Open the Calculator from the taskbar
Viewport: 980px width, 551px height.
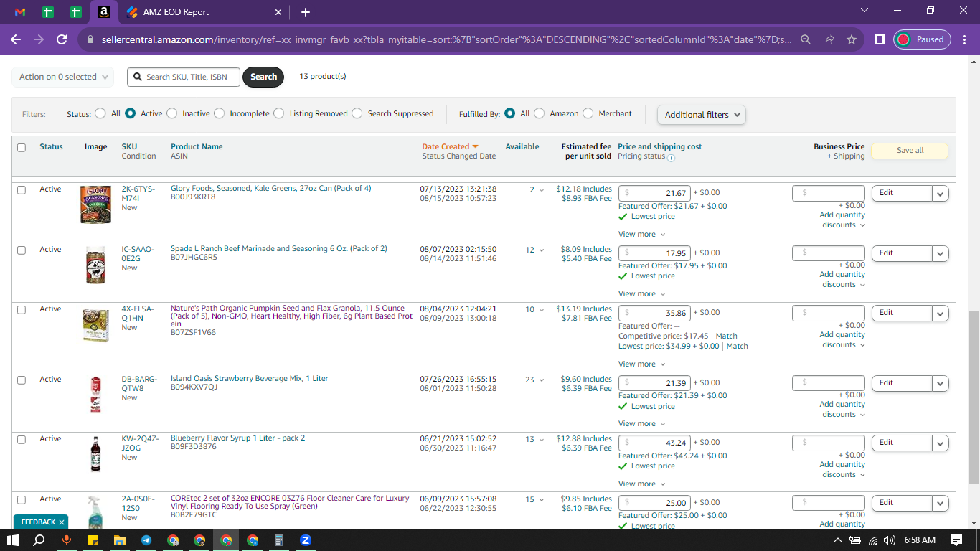click(278, 540)
